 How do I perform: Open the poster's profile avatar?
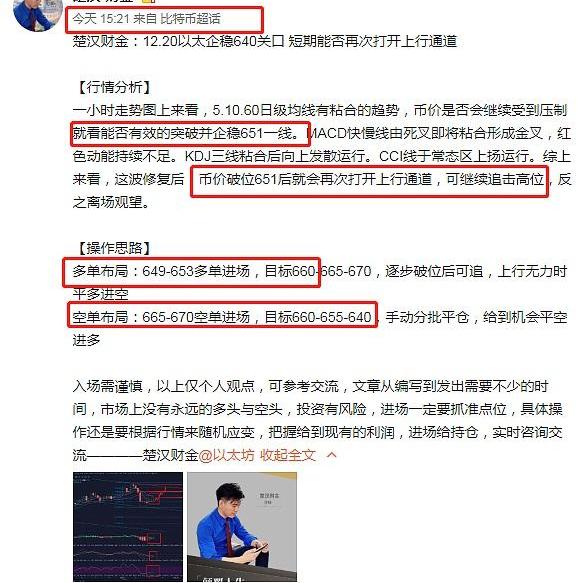pyautogui.click(x=37, y=13)
